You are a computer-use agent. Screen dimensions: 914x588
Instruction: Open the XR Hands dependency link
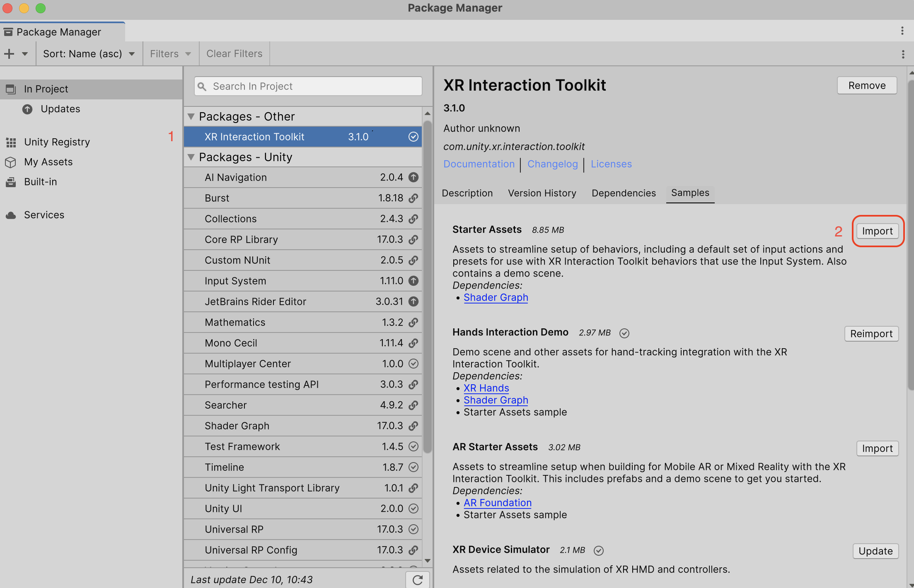click(486, 388)
